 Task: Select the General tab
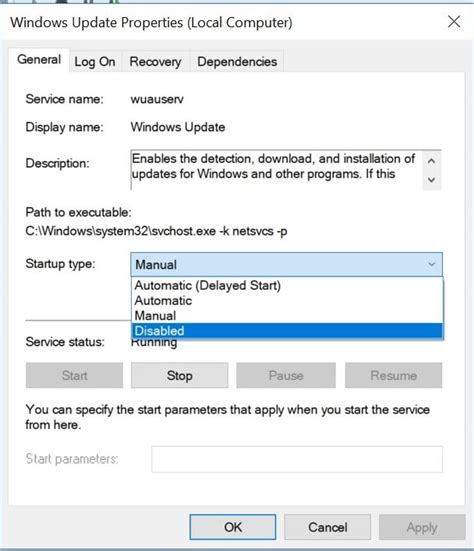39,60
